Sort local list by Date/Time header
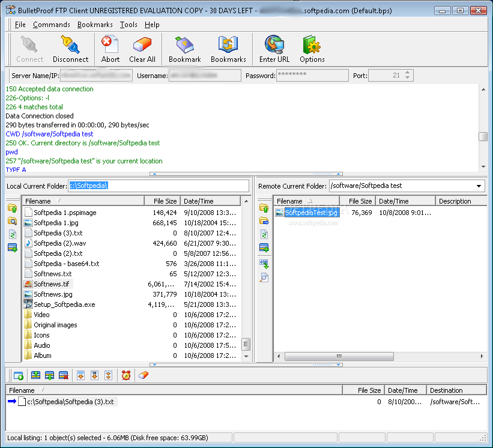 (x=211, y=201)
